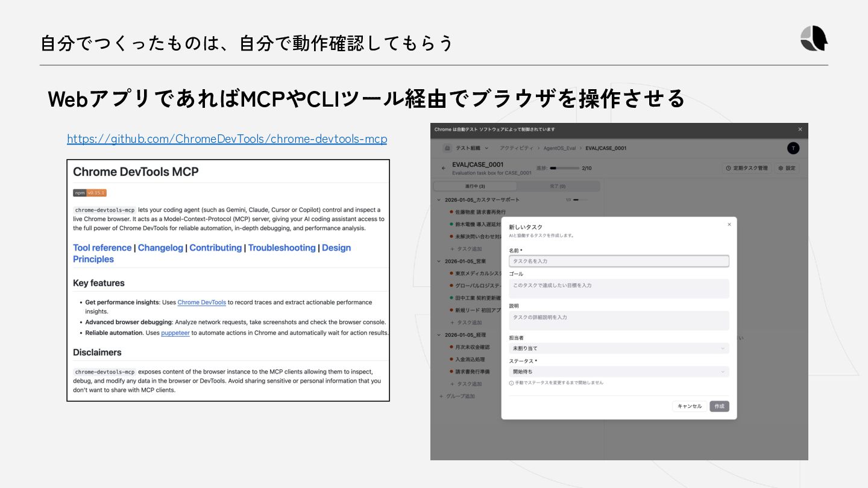This screenshot has height=488, width=868.
Task: Click the Key features heading
Action: point(99,283)
